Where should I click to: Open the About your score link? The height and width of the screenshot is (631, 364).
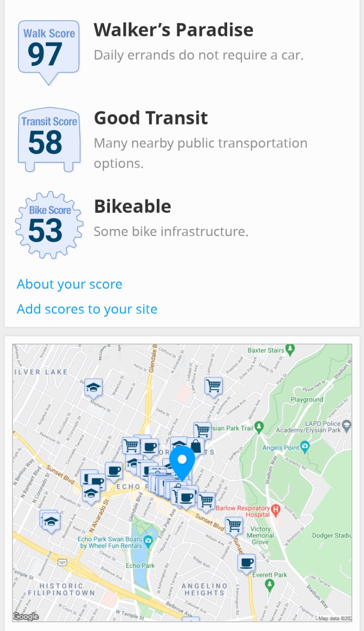point(70,284)
